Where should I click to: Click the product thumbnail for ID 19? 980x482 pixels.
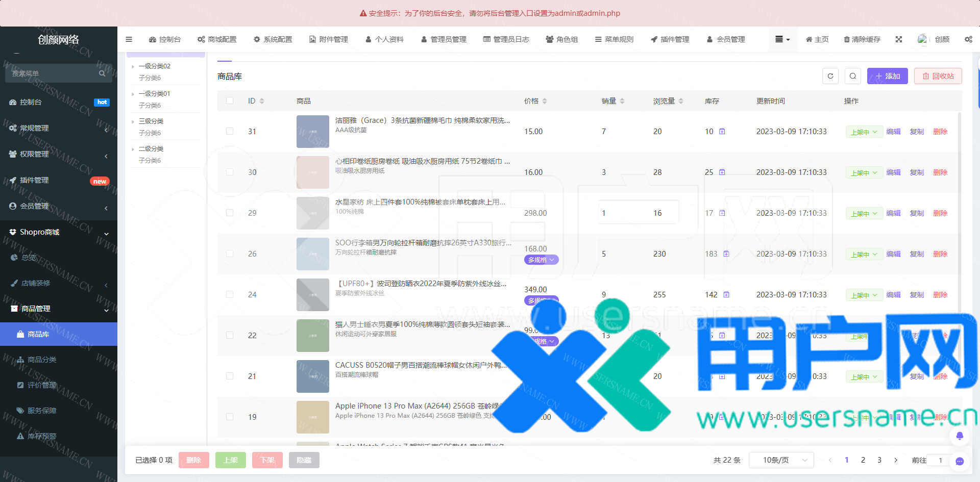(312, 417)
